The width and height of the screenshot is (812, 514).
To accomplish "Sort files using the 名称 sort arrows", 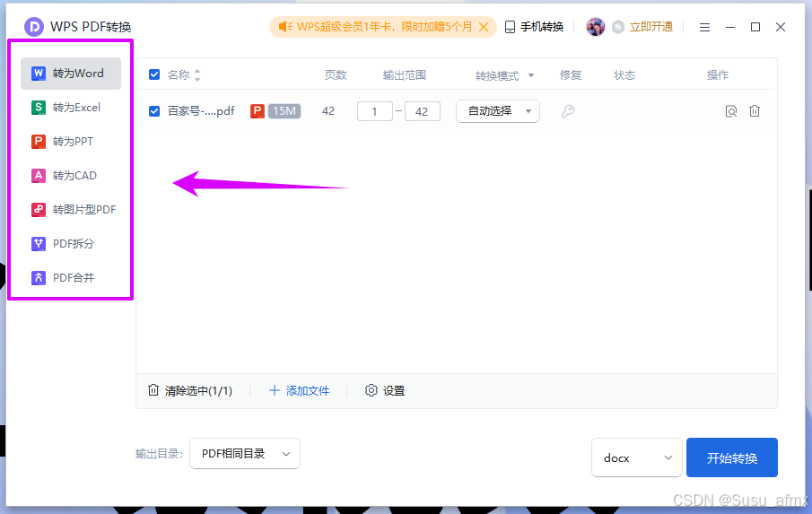I will [x=197, y=75].
